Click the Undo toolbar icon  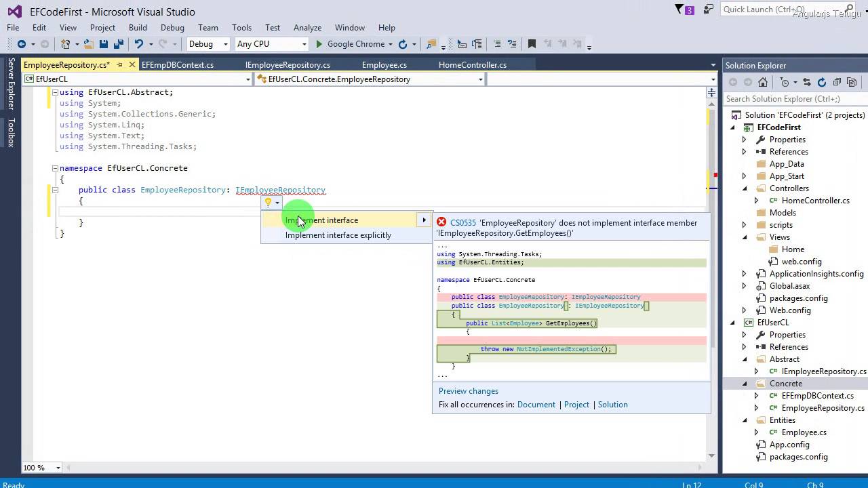pyautogui.click(x=138, y=44)
